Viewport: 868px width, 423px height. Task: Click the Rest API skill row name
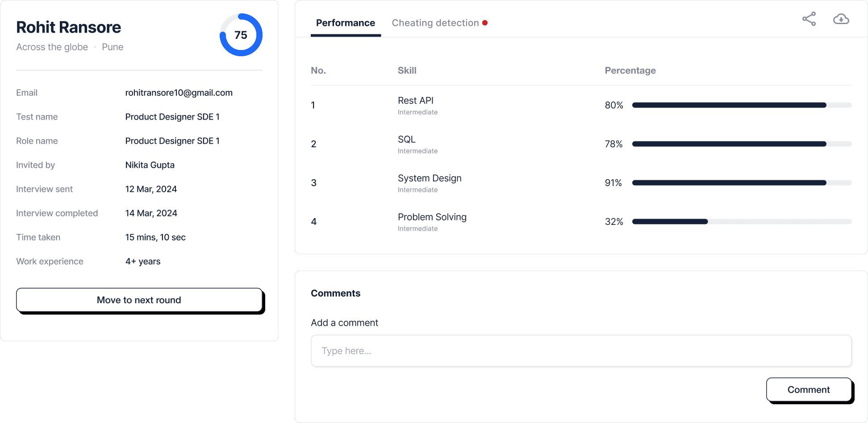click(415, 101)
